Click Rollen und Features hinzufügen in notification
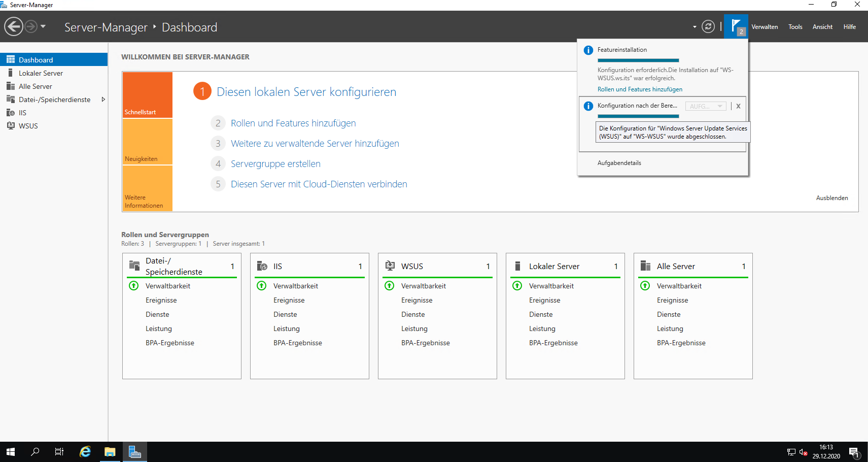The width and height of the screenshot is (868, 462). pos(640,89)
